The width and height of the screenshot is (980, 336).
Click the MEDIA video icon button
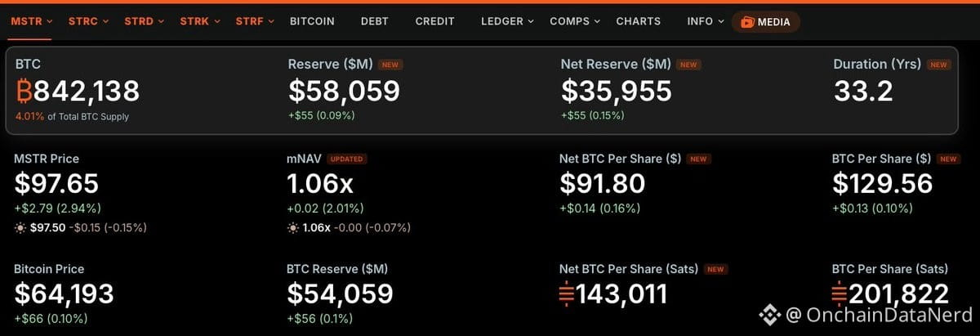tap(765, 22)
